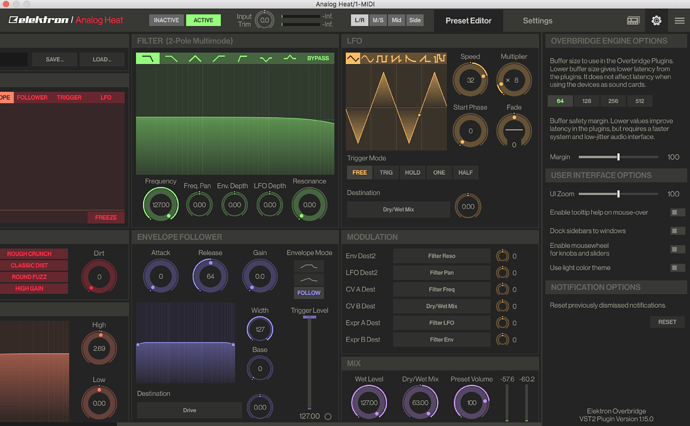Image resolution: width=690 pixels, height=426 pixels.
Task: Click the Margin slider handle
Action: 618,157
